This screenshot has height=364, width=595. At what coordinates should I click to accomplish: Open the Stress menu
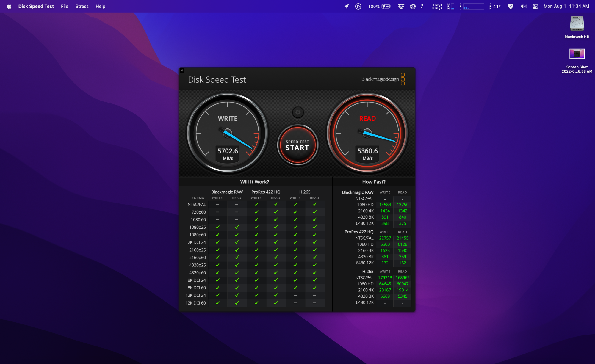(x=82, y=6)
